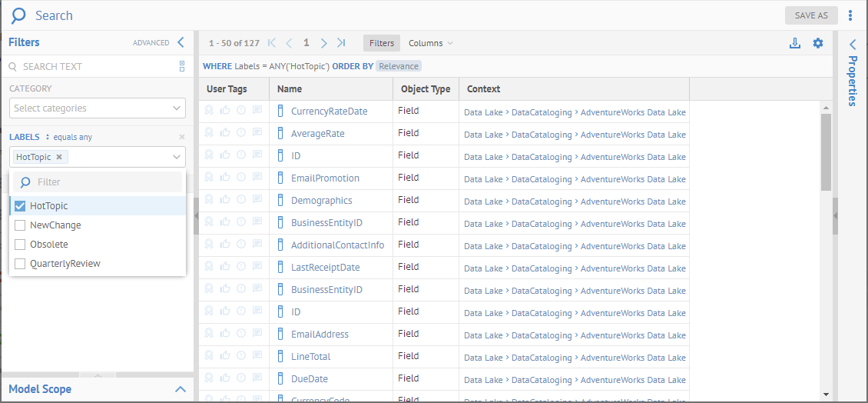Expand the Columns dropdown
Viewport: 868px width, 403px height.
pos(430,43)
